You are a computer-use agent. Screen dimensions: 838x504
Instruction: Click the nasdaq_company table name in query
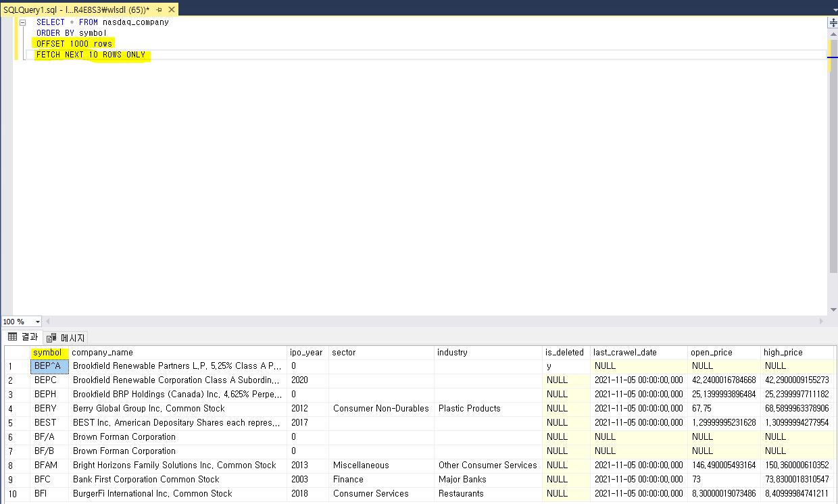135,22
